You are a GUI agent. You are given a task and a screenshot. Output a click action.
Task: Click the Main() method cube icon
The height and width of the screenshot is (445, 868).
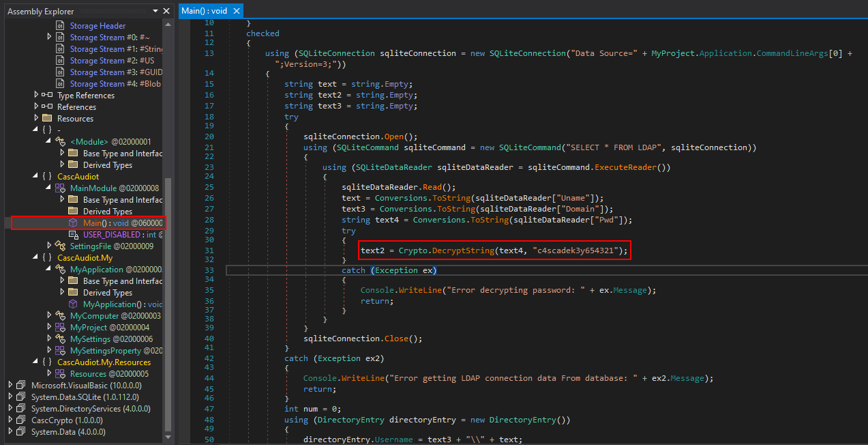[73, 223]
